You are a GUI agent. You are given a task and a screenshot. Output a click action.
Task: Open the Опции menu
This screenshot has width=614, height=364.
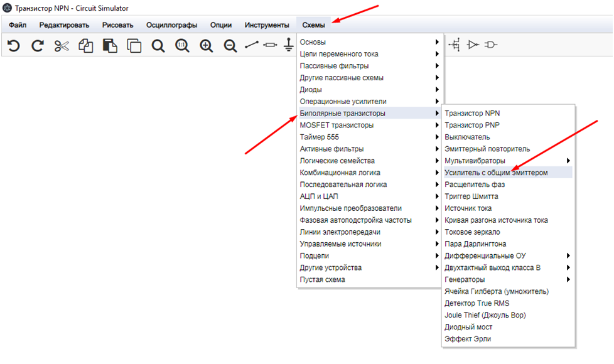[x=221, y=25]
